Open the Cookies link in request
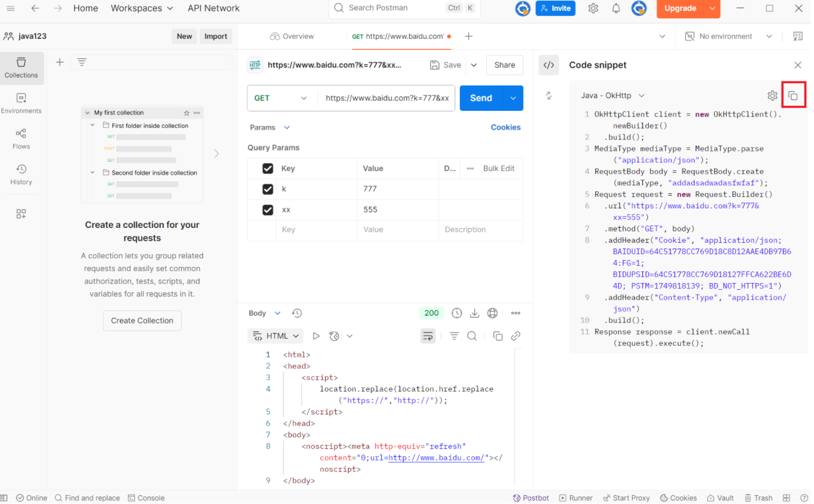This screenshot has height=504, width=814. [x=505, y=127]
